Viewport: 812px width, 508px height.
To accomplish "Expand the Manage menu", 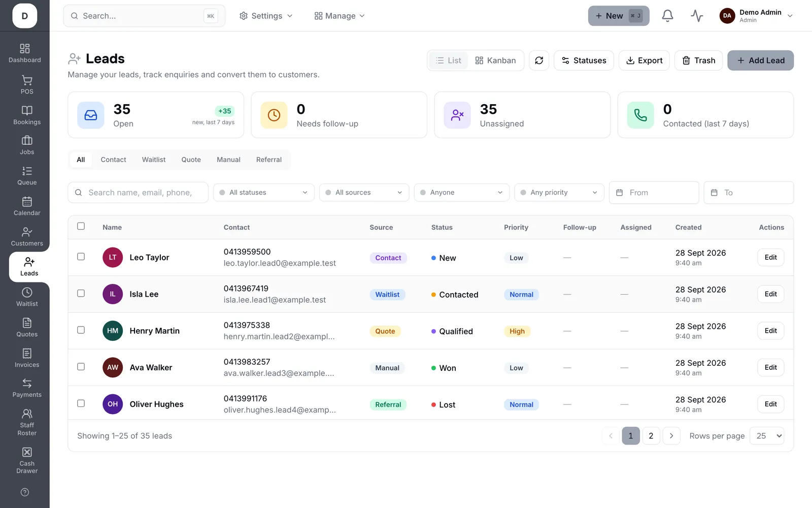I will pyautogui.click(x=340, y=16).
